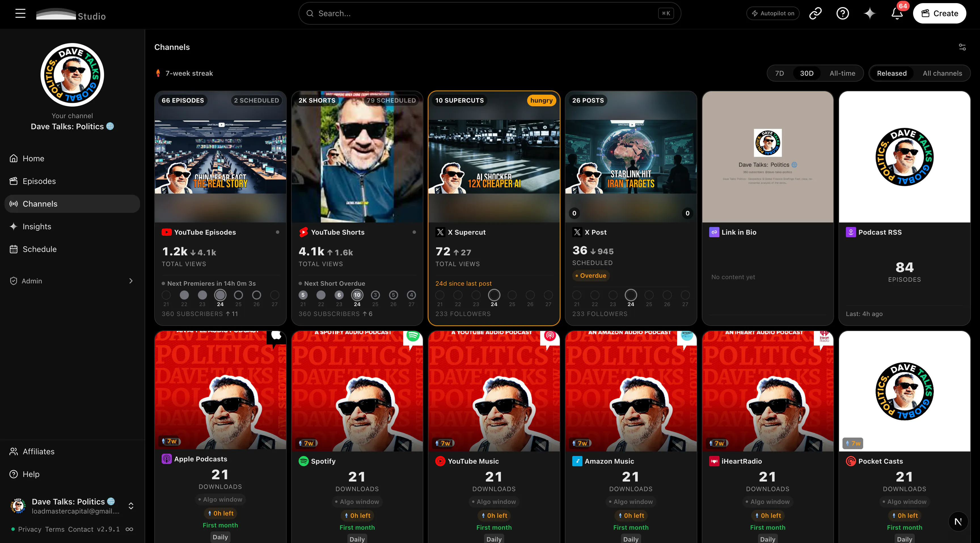Screen dimensions: 980x543
Task: Open the Terms link
Action: pos(55,529)
